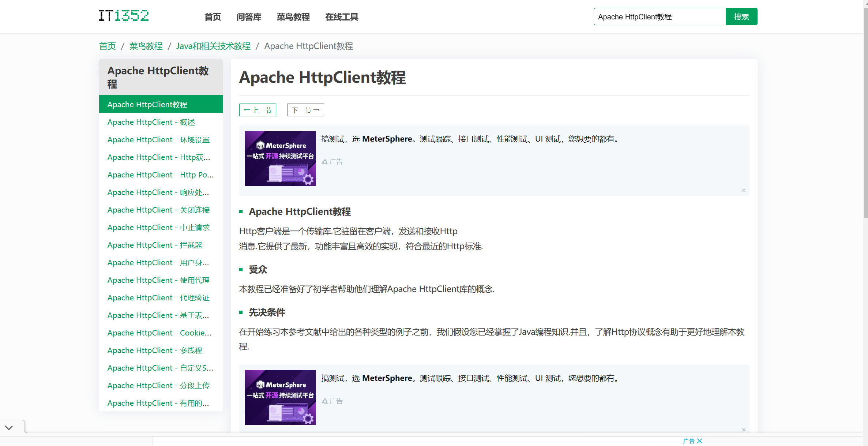Click the 广告 label on bottom bar
Image resolution: width=868 pixels, height=446 pixels.
tap(689, 441)
